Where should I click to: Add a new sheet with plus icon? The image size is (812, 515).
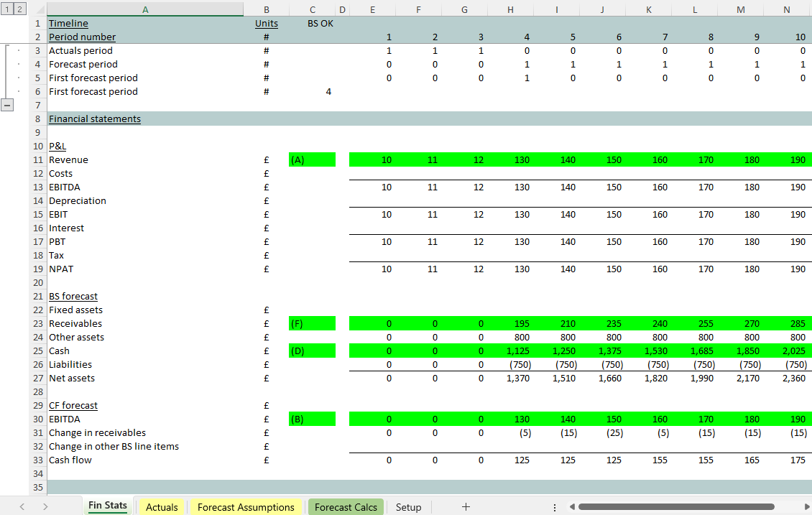click(466, 507)
